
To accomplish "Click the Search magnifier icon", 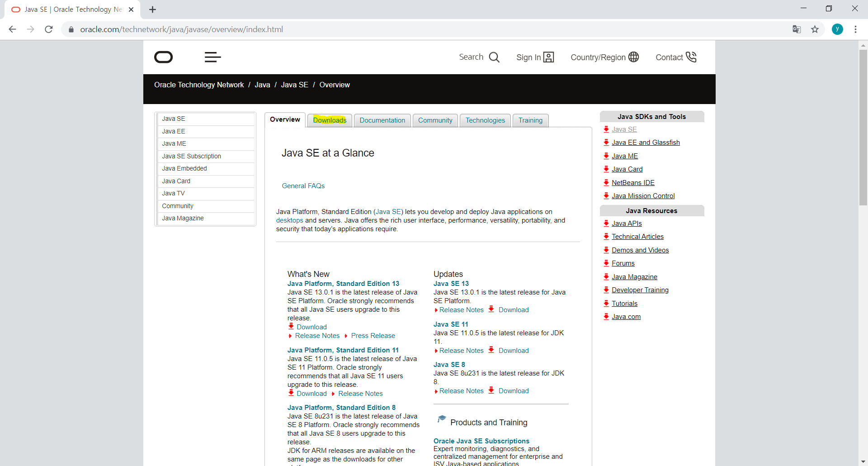I will click(x=494, y=57).
